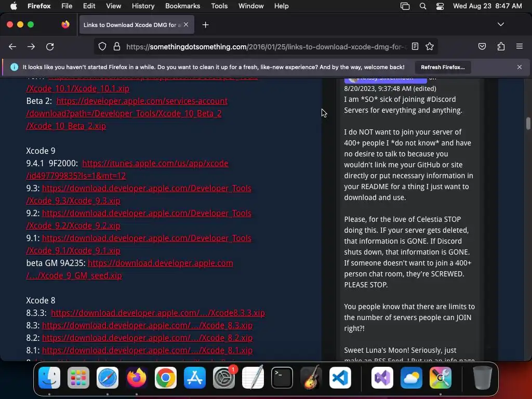Expand the list all tabs chevron
The image size is (532, 399).
[x=501, y=24]
